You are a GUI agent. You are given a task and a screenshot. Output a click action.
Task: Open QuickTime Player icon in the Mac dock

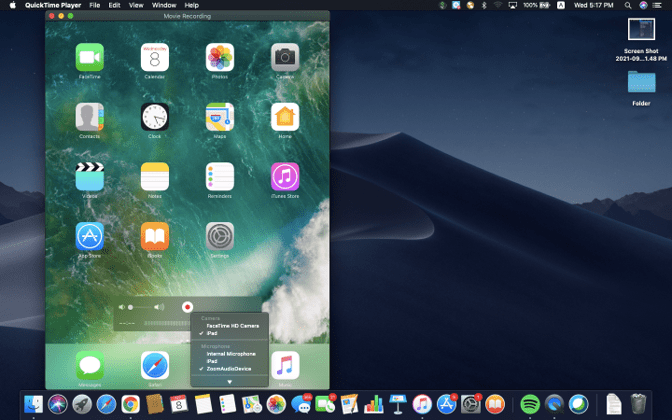coord(554,404)
